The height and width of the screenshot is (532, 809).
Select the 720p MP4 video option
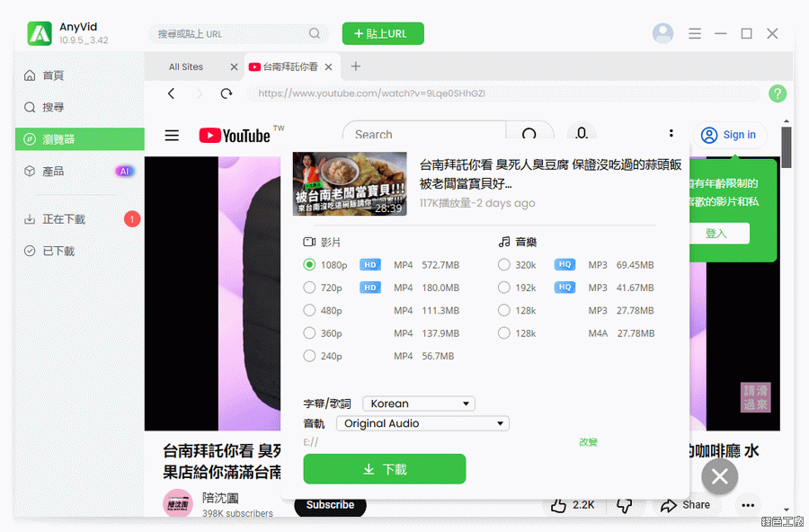click(309, 288)
